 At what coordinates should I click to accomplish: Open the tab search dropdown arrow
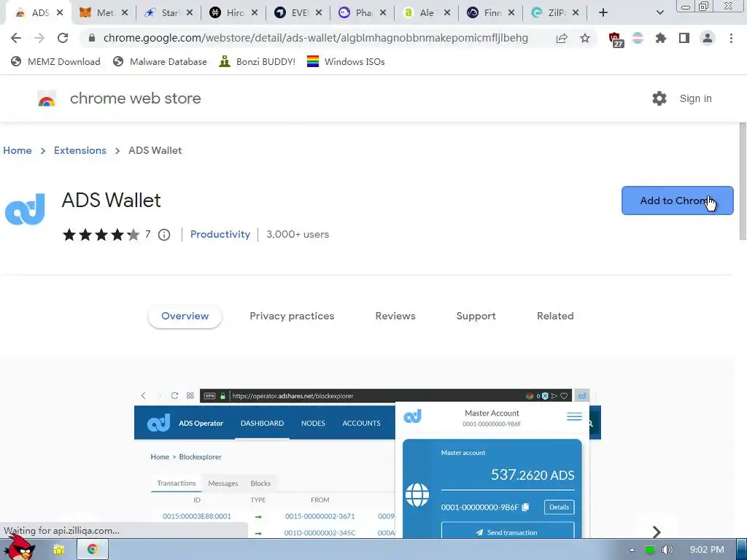tap(659, 13)
